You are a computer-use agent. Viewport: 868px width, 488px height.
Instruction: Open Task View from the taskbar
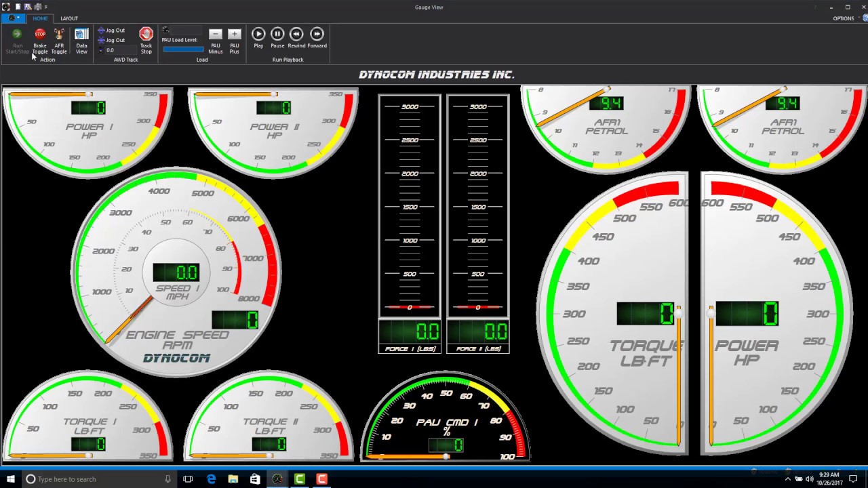(188, 479)
